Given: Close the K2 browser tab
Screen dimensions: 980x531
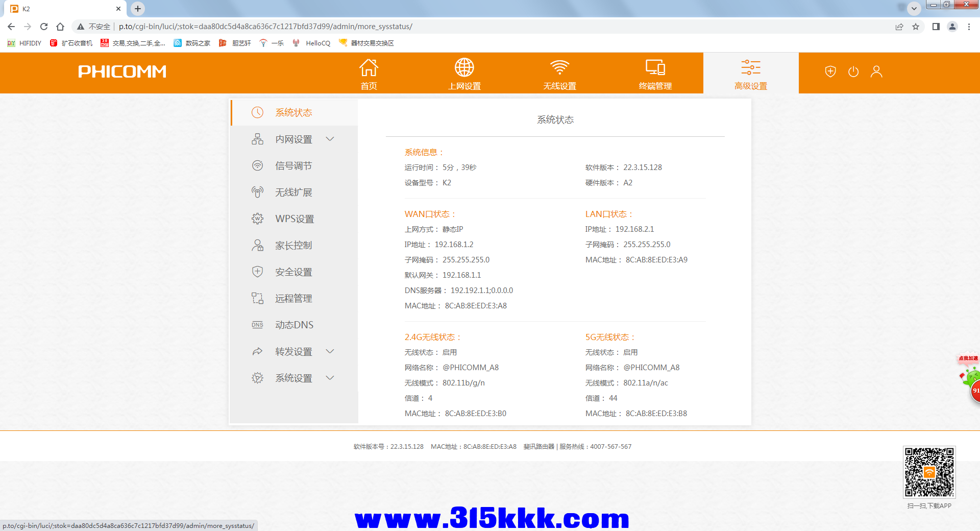Looking at the screenshot, I should [x=118, y=9].
